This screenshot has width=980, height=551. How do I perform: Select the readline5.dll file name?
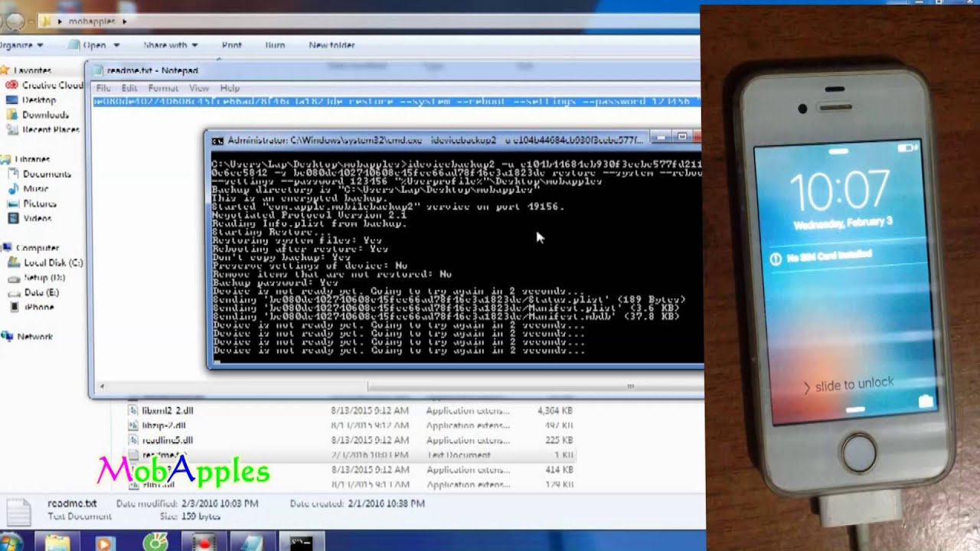pos(167,440)
